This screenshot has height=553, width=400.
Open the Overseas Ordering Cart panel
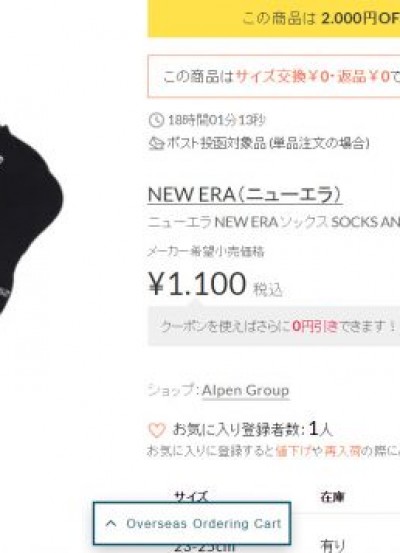pos(192,523)
